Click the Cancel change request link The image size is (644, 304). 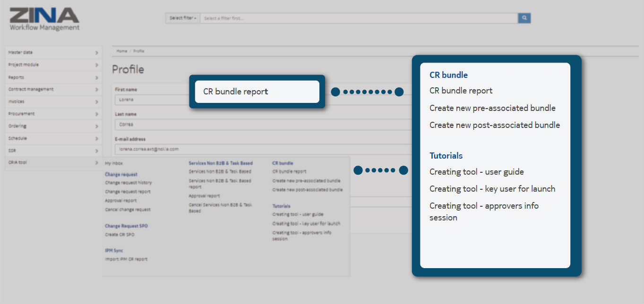click(128, 210)
